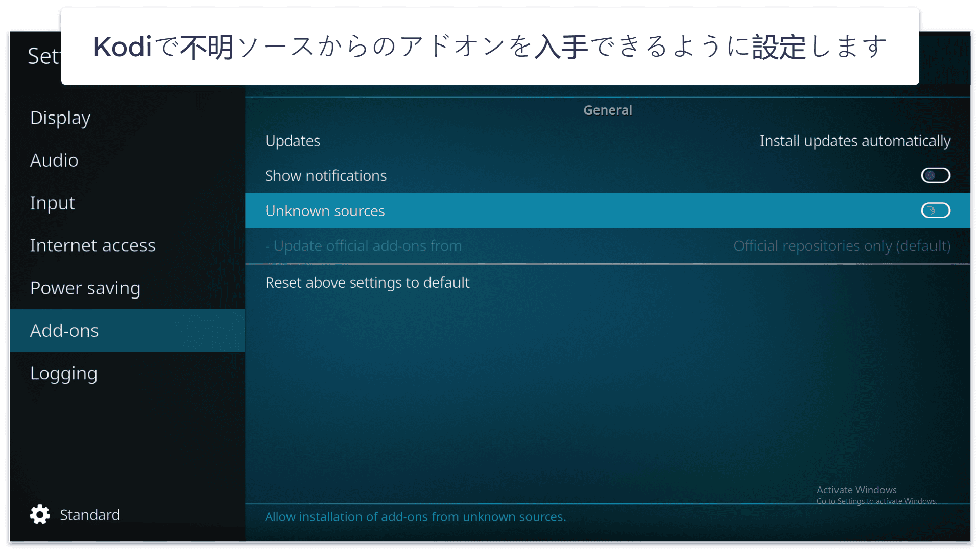Click the General section header
The width and height of the screenshot is (980, 551).
(x=608, y=110)
